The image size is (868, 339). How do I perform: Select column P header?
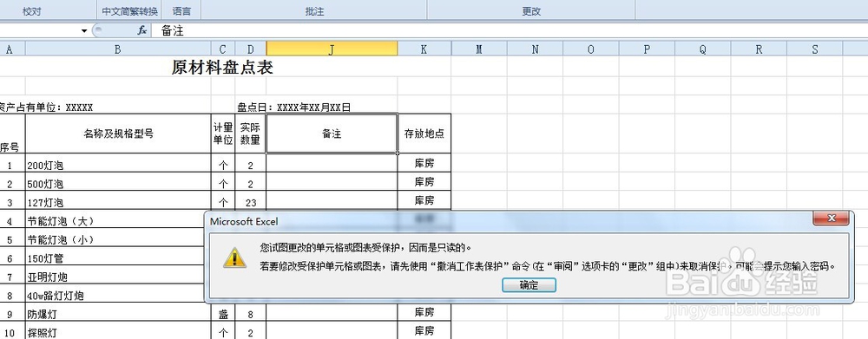pos(647,49)
